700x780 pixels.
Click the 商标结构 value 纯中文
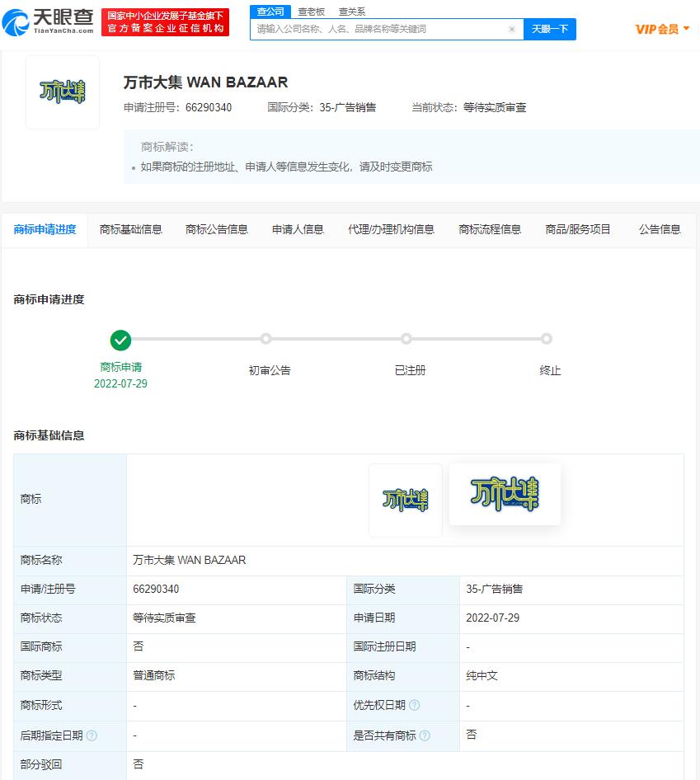pos(482,675)
